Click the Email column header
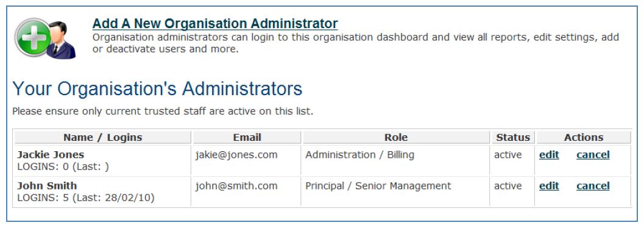 (x=247, y=138)
